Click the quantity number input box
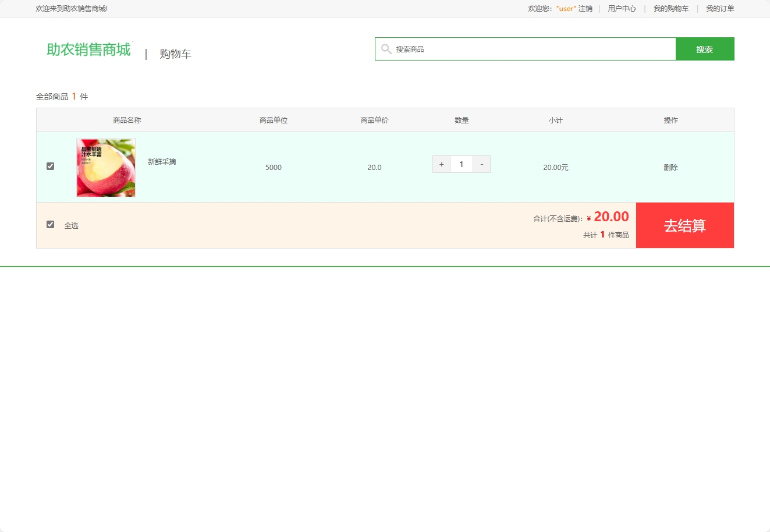 pyautogui.click(x=462, y=164)
